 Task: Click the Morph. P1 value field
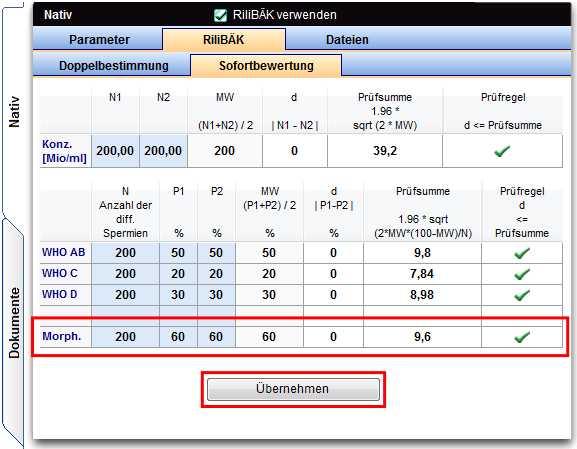pos(178,337)
